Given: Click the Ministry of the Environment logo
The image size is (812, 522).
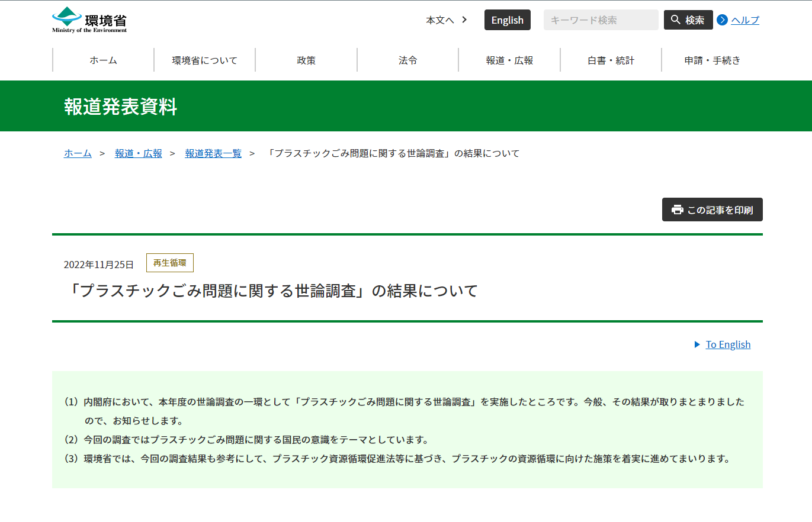Looking at the screenshot, I should (x=89, y=20).
